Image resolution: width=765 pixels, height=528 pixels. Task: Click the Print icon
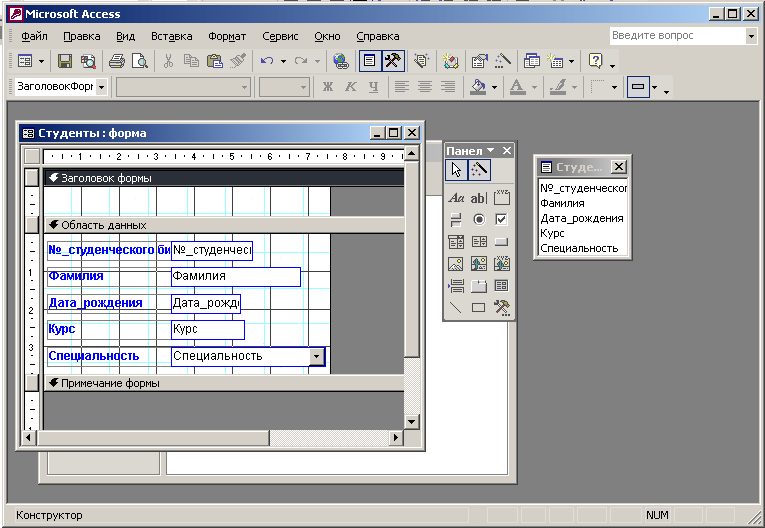pos(117,61)
